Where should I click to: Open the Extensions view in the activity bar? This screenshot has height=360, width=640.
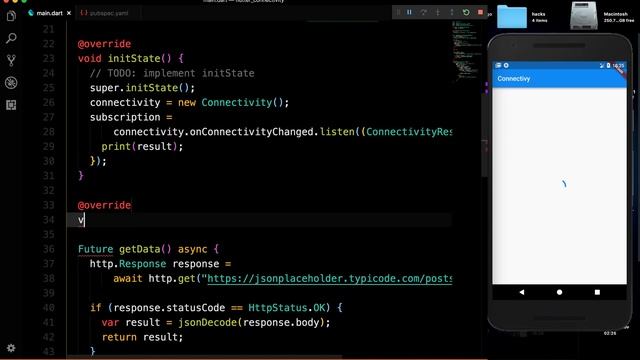click(x=11, y=105)
